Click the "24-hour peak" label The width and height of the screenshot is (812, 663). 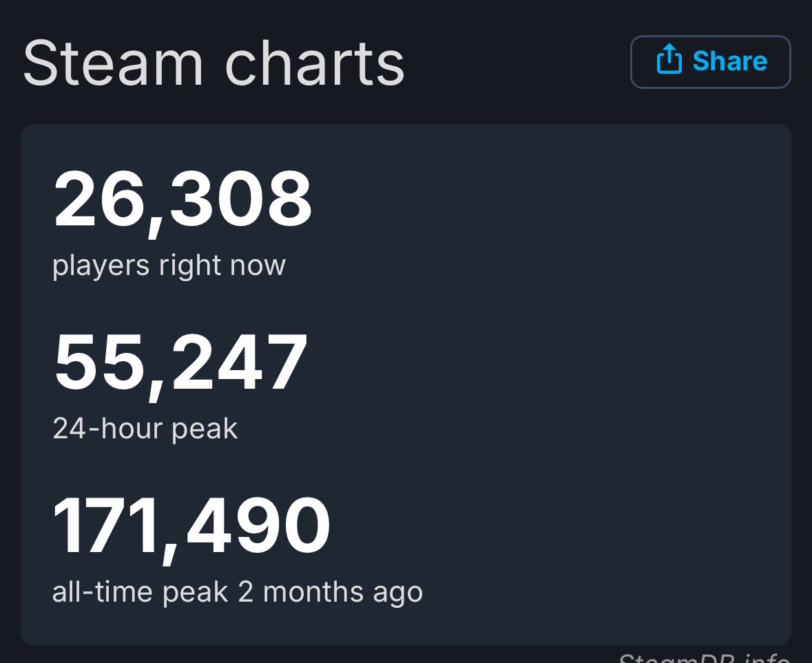[145, 429]
